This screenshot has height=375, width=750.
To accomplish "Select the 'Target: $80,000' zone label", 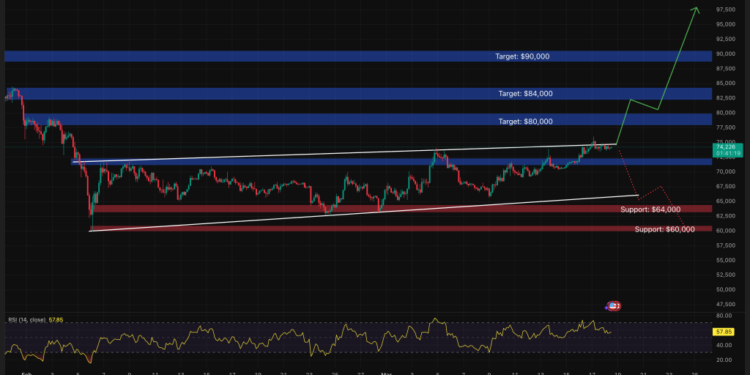I will (x=525, y=121).
